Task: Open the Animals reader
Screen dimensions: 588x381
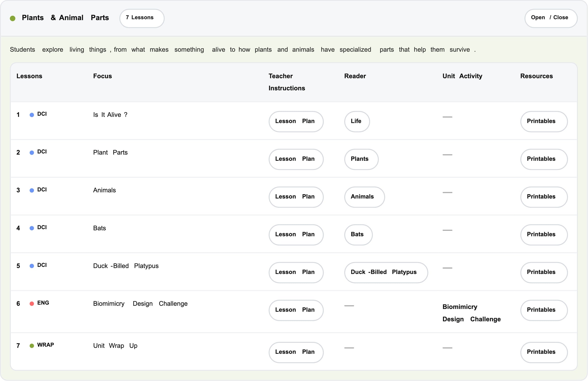Action: [x=364, y=197]
